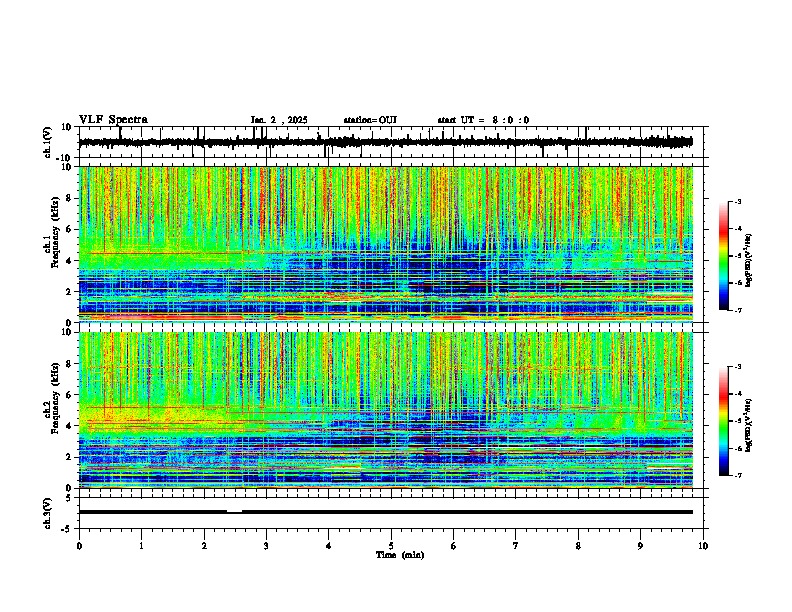Click the ch.2 spectrogram color scale bar
This screenshot has width=792, height=612.
tap(724, 421)
